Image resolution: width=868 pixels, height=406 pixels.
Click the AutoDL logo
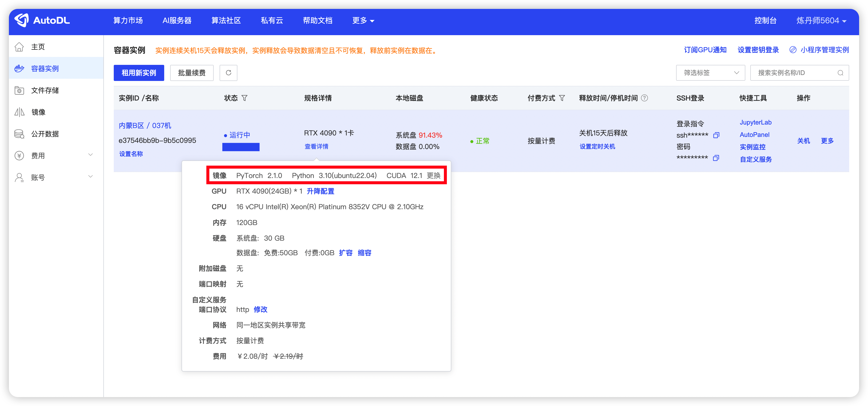click(x=42, y=20)
